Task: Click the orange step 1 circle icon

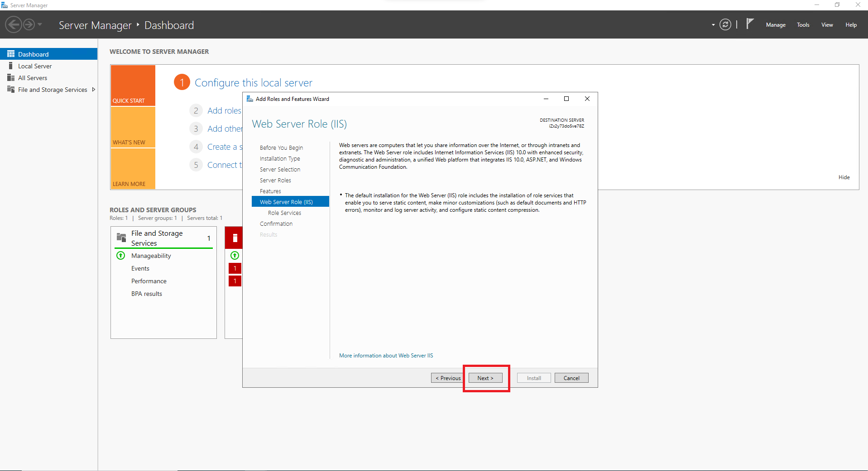Action: tap(182, 82)
